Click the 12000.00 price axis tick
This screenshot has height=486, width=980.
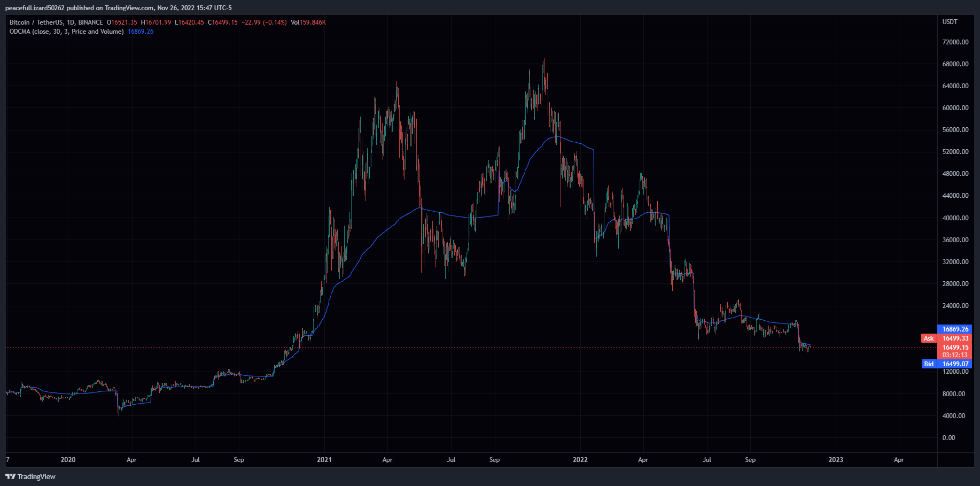click(955, 372)
